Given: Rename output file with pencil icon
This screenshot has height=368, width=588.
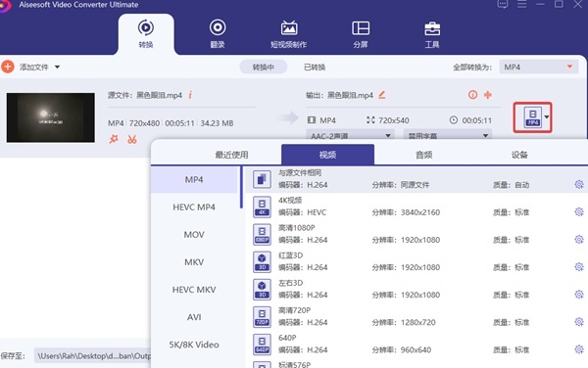Looking at the screenshot, I should 382,95.
